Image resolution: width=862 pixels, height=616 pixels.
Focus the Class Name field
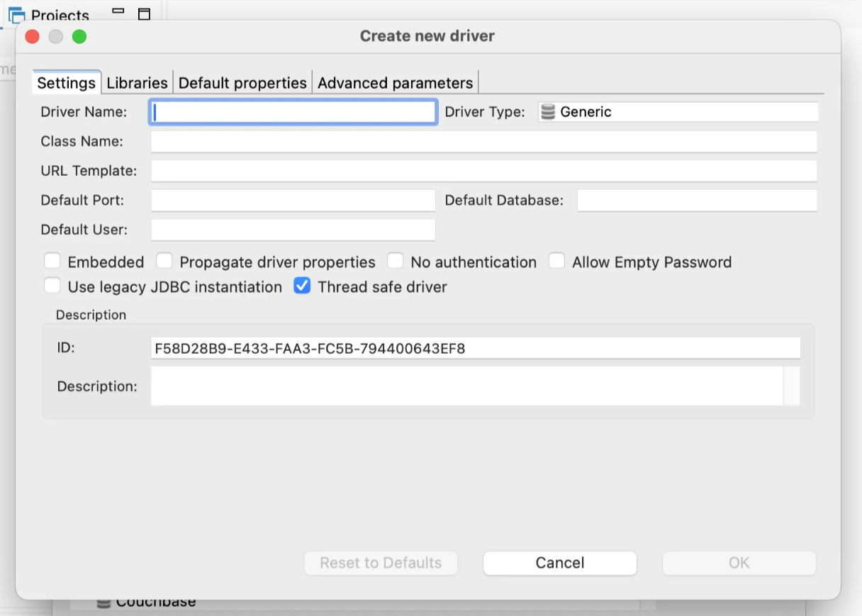click(x=483, y=142)
